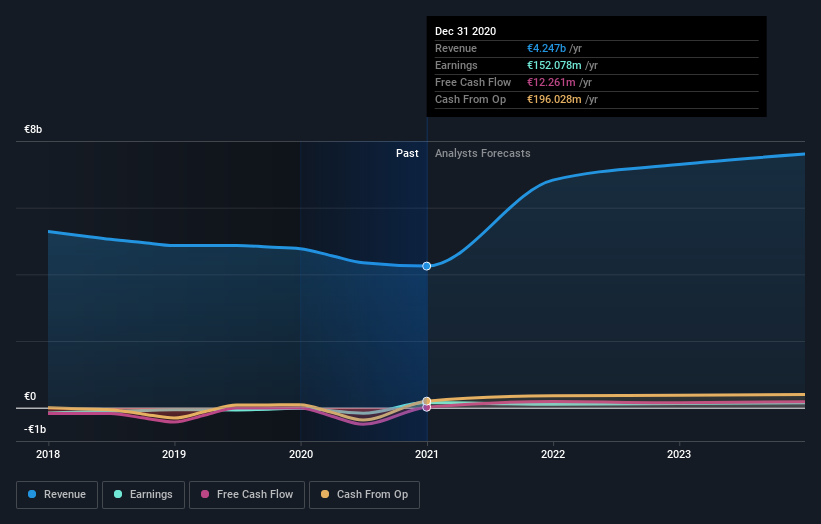Toggle the Revenue series legend button
Screen dimensions: 821x524
point(57,495)
